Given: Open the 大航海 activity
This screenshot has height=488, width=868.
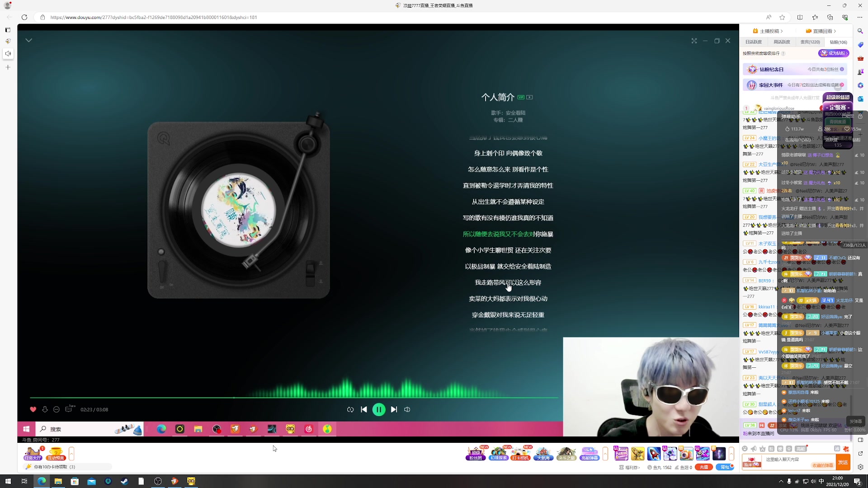Looking at the screenshot, I should point(543,453).
